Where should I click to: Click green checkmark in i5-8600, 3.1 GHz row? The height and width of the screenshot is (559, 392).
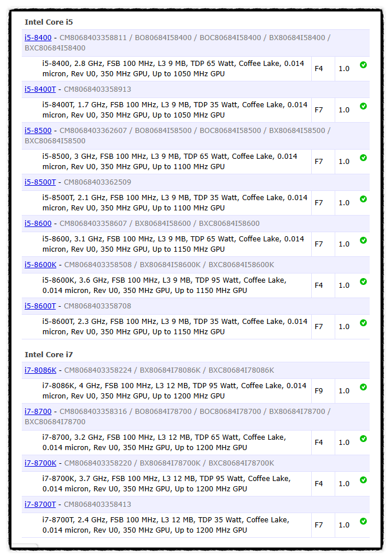[363, 240]
